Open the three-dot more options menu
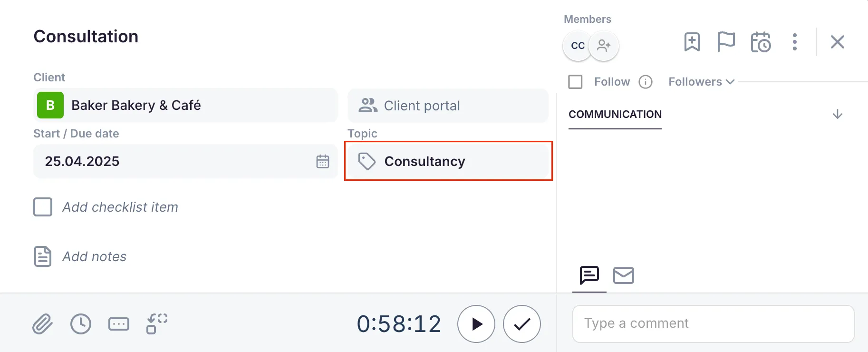This screenshot has width=868, height=352. pyautogui.click(x=795, y=42)
